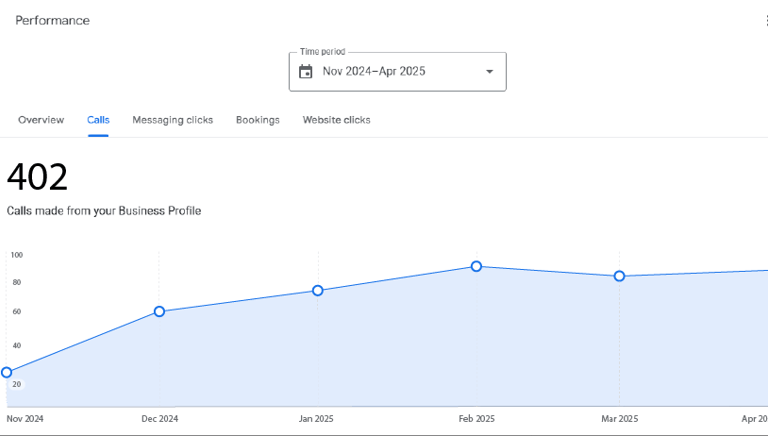Select the Dec 2024 chart data point
The image size is (768, 436).
click(159, 311)
